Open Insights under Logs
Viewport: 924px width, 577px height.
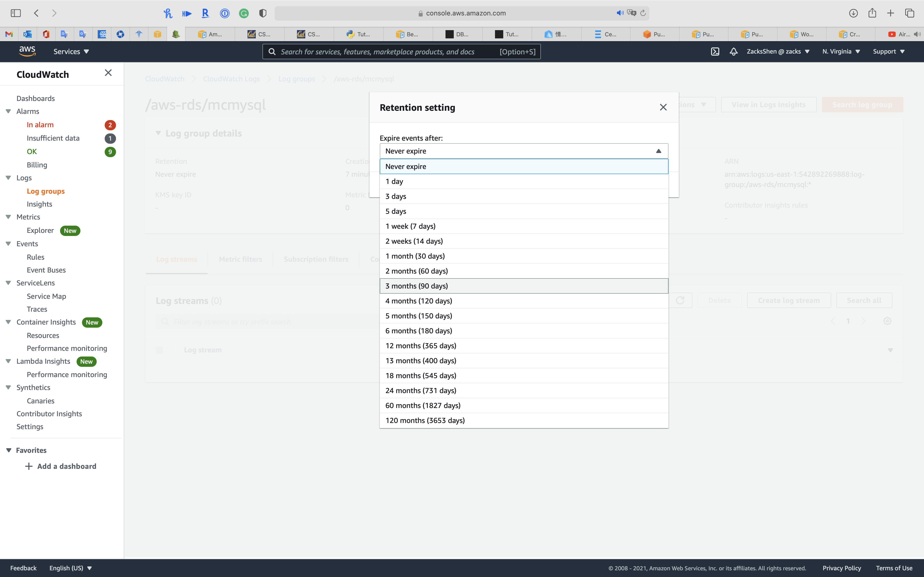click(39, 204)
